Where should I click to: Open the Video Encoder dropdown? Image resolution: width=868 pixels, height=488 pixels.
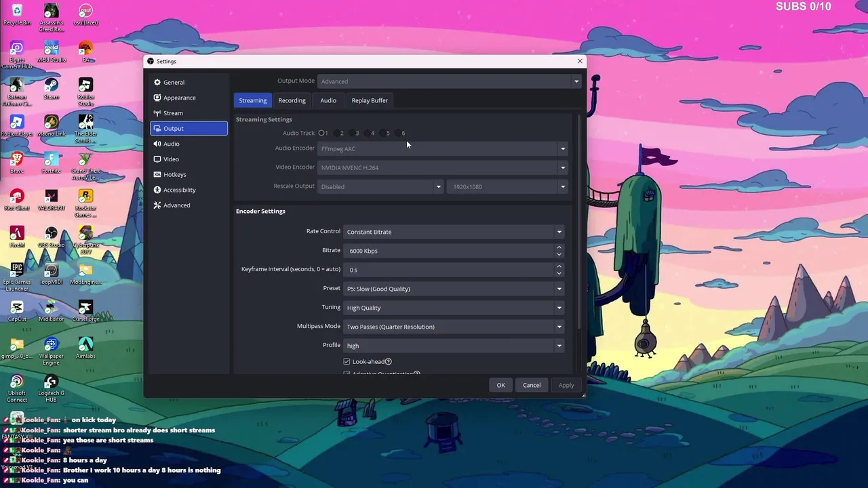tap(443, 167)
